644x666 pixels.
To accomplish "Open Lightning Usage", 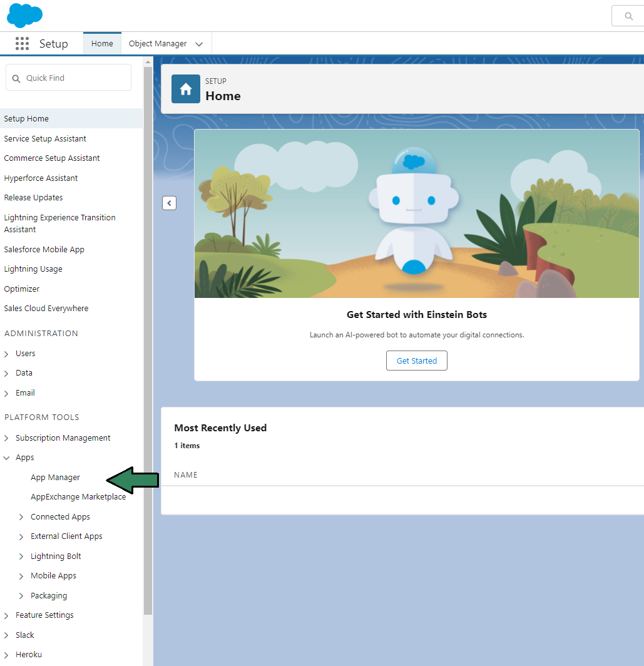I will [x=33, y=269].
